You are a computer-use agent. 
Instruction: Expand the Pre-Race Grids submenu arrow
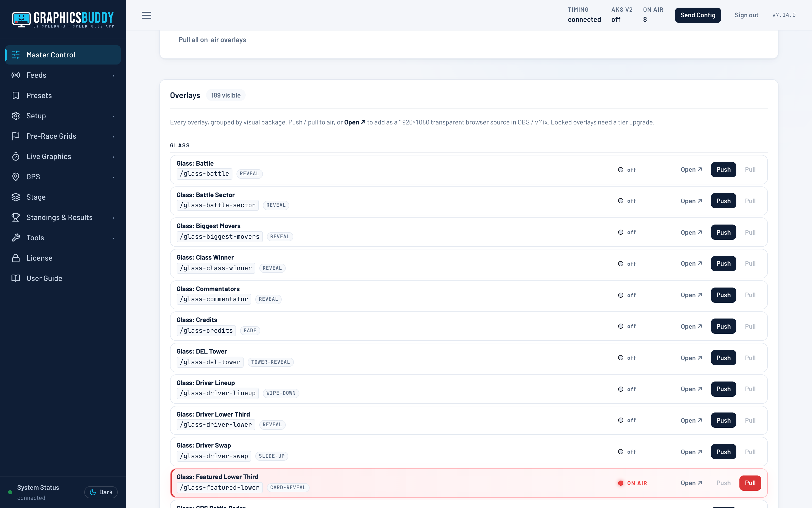pos(113,136)
